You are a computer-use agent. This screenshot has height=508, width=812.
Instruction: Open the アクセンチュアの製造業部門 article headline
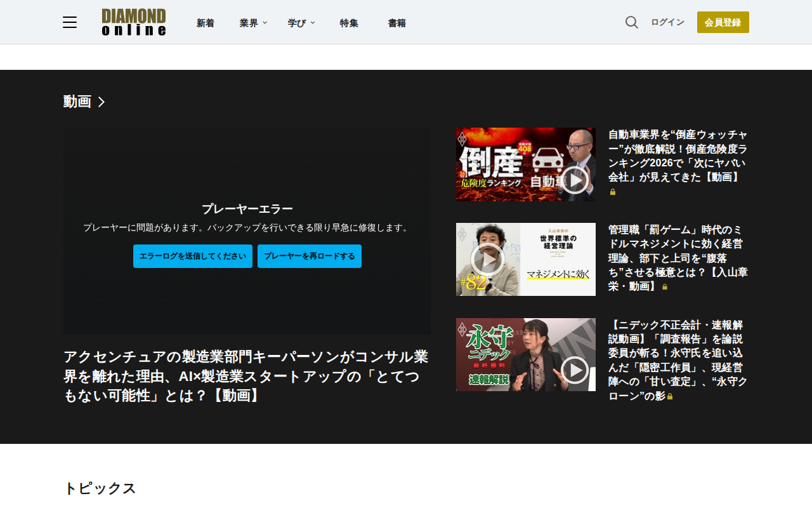246,376
